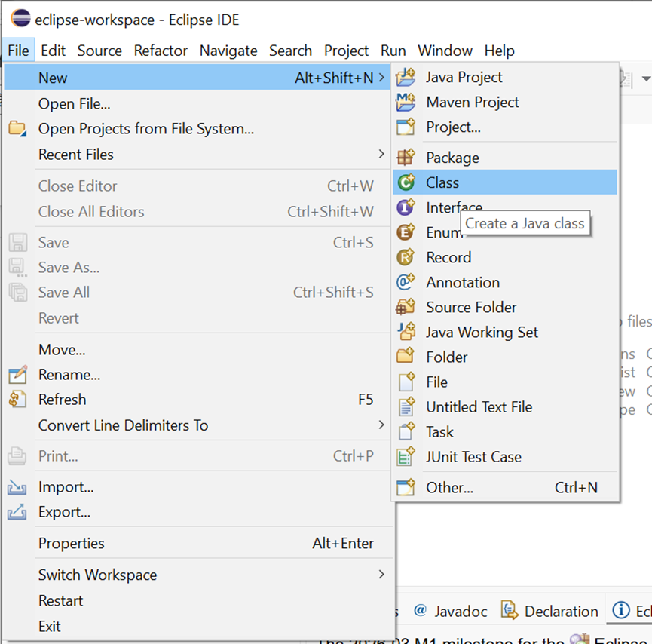Click the green Class icon
The width and height of the screenshot is (652, 644).
click(406, 182)
